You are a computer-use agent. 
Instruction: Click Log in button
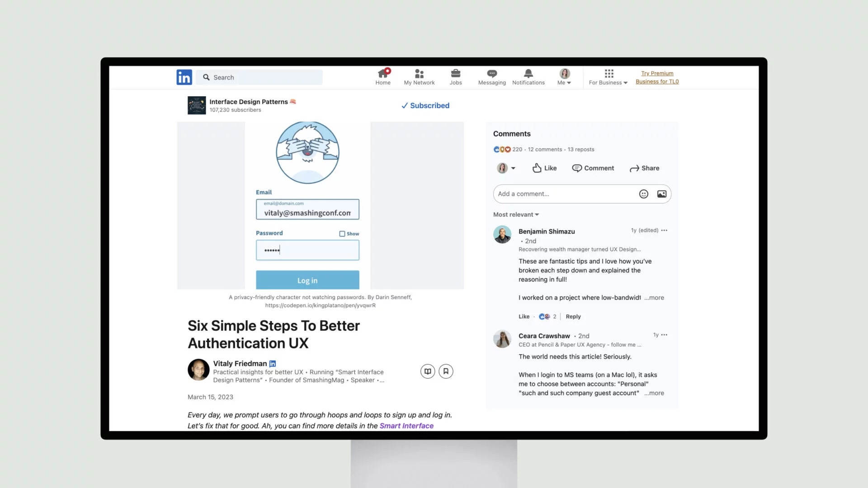pos(307,280)
